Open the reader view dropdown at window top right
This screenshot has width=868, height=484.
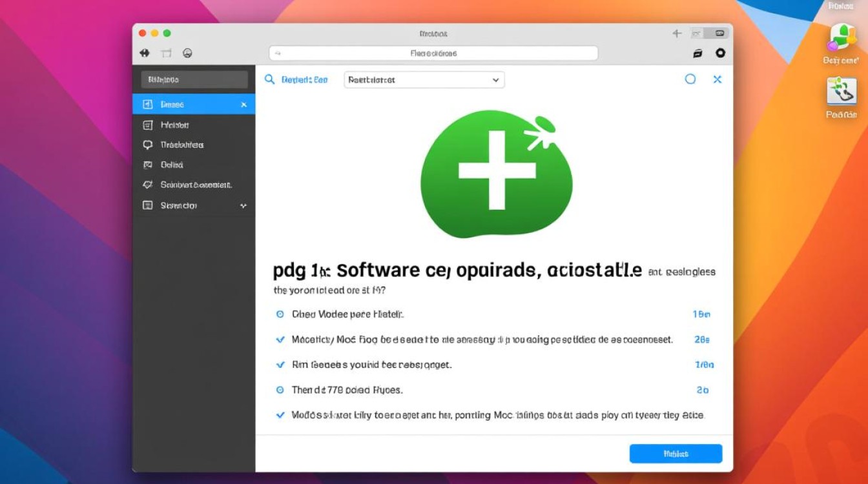point(718,33)
